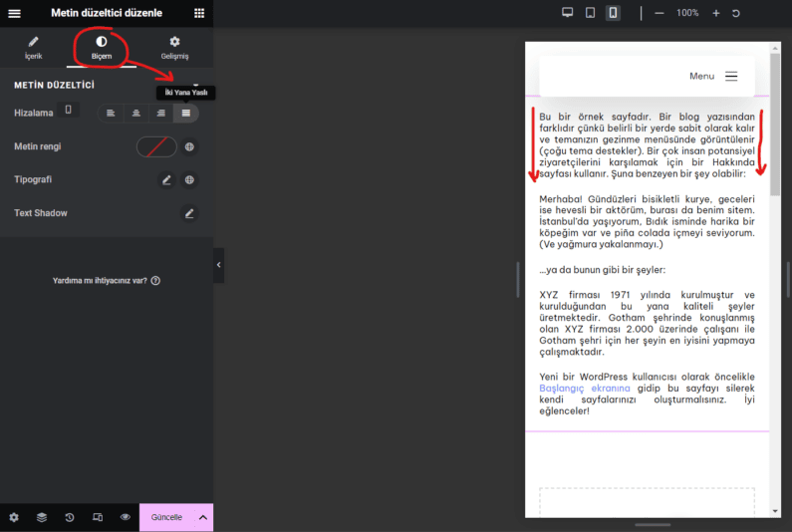792x532 pixels.
Task: Open global colors for Metin rengi
Action: tap(189, 146)
